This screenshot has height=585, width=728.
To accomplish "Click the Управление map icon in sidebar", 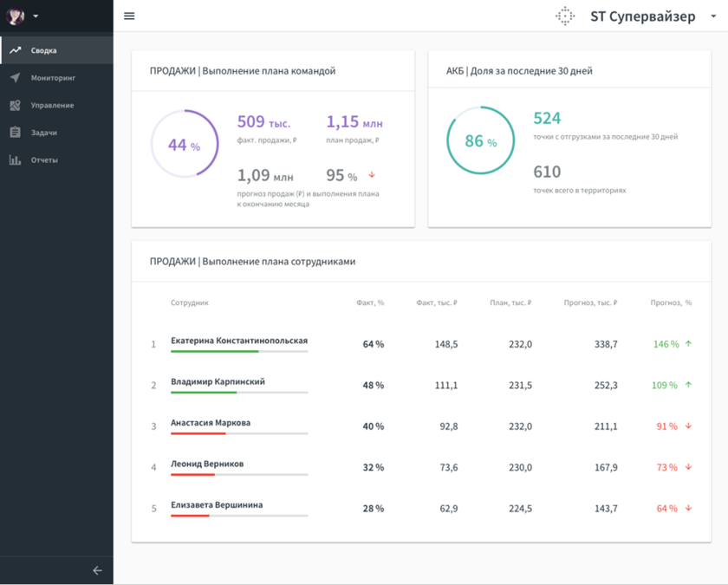I will pos(15,105).
